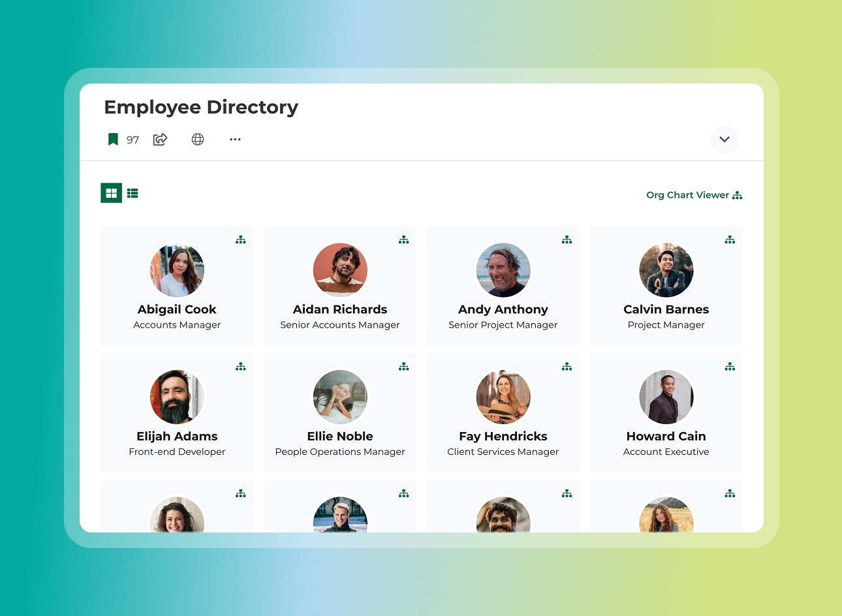The height and width of the screenshot is (616, 842).
Task: Expand Ellie Noble's org chart tree
Action: coord(403,366)
